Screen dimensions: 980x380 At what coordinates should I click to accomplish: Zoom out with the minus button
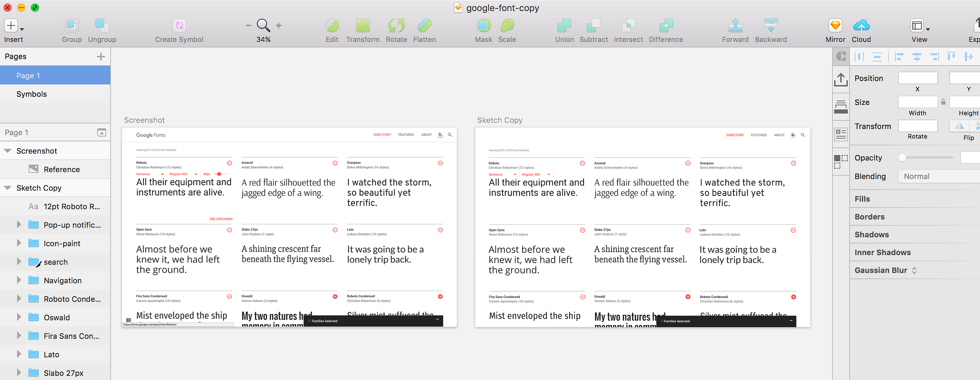click(x=248, y=26)
